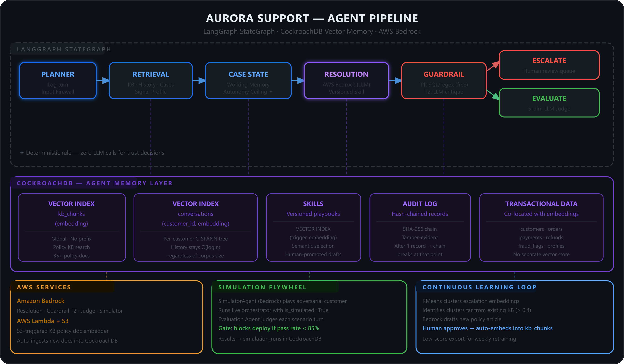Click arrow from Resolution to Guardrail

(395, 80)
